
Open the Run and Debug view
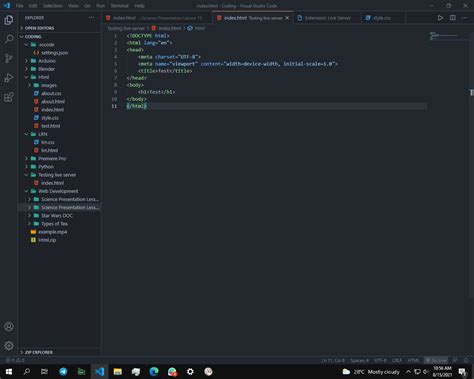[9, 78]
